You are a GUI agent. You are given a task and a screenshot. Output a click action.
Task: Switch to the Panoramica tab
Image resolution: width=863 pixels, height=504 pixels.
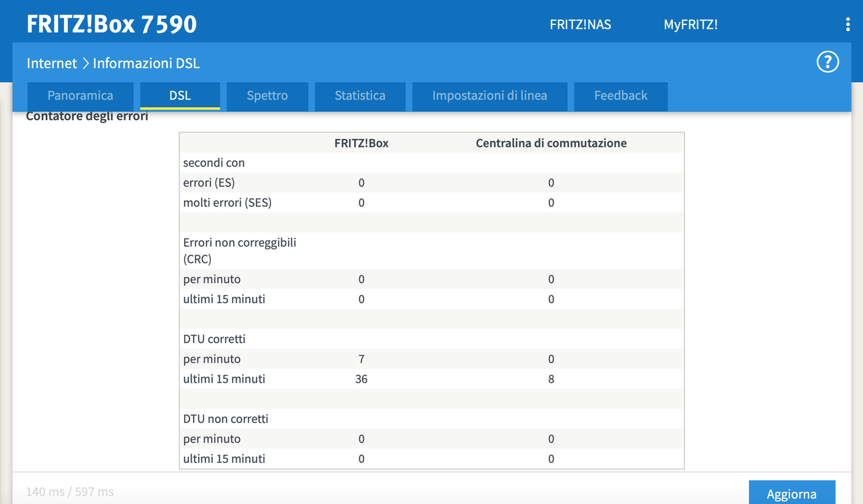point(80,96)
